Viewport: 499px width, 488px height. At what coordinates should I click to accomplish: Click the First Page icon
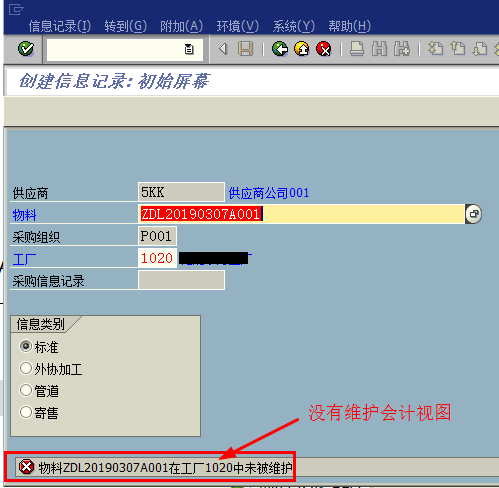tap(435, 49)
